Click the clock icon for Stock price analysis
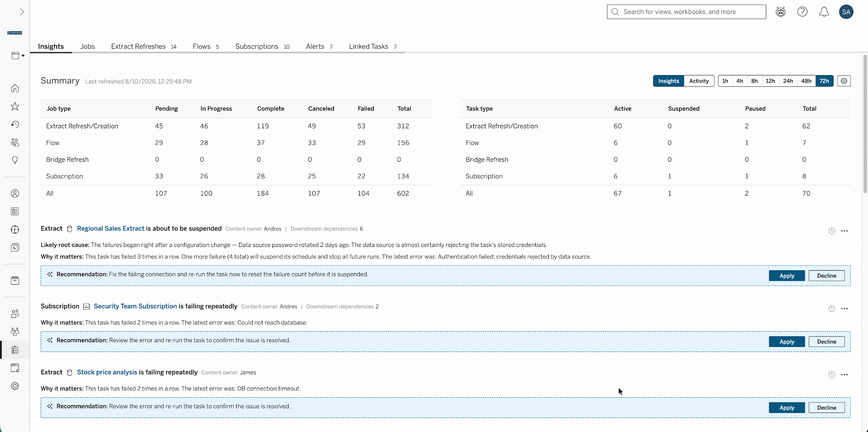This screenshot has height=432, width=868. click(x=832, y=375)
